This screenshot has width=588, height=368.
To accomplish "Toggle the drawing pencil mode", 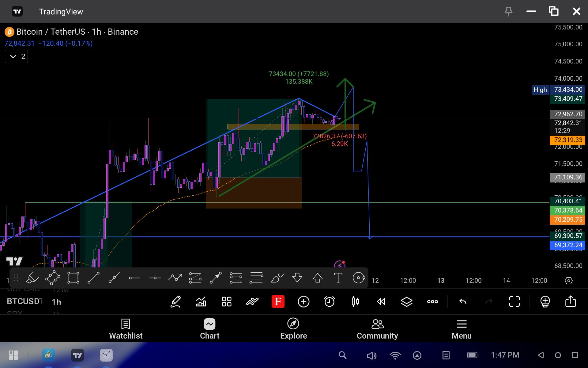I will (x=175, y=302).
